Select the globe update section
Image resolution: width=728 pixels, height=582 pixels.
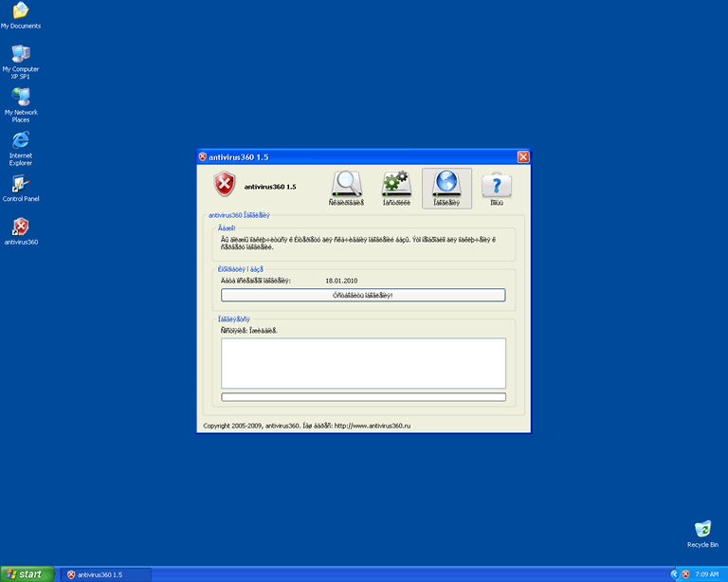446,188
